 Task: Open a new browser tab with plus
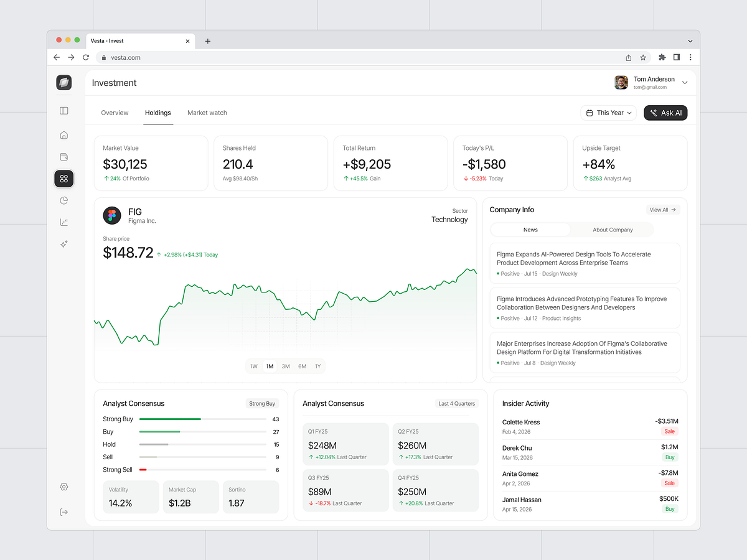coord(208,41)
